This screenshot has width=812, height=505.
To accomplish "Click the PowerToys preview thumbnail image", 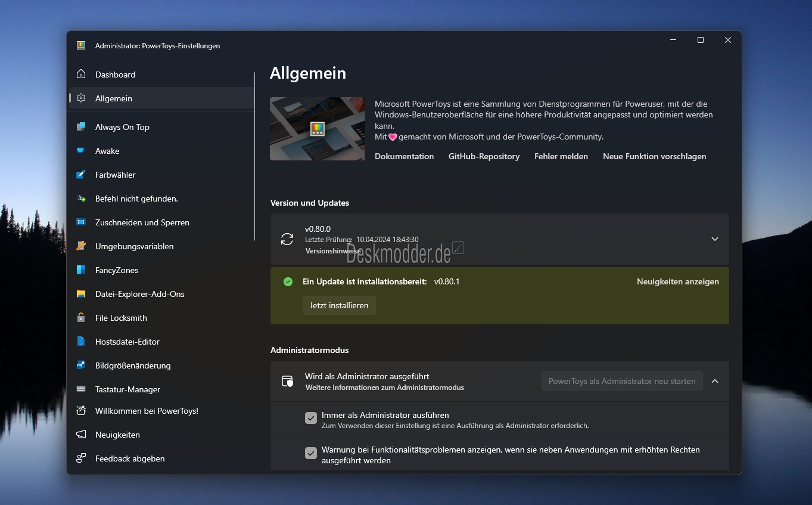I will [318, 129].
